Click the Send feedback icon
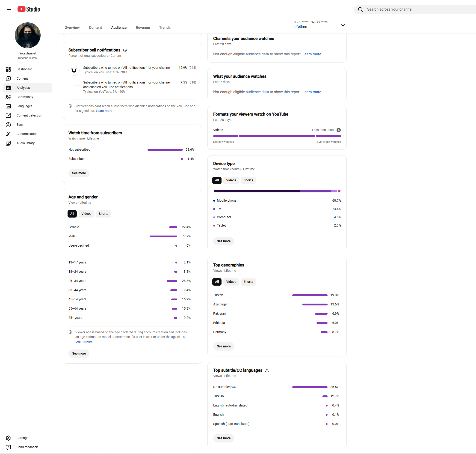The image size is (476, 454). 9,447
